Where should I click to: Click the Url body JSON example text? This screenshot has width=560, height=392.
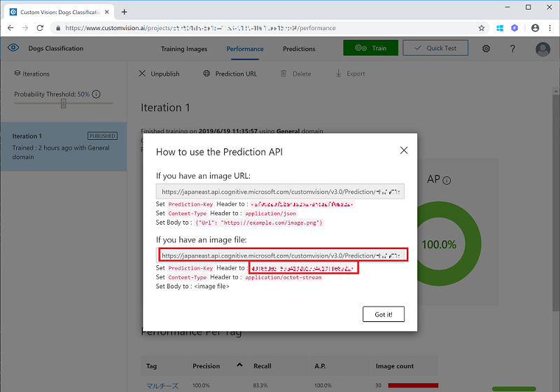click(x=259, y=223)
